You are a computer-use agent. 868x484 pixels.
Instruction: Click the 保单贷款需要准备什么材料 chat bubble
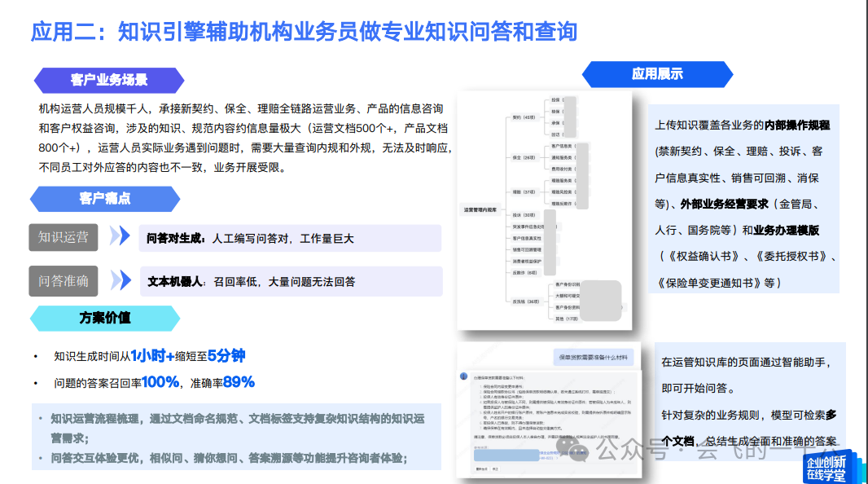(x=594, y=357)
